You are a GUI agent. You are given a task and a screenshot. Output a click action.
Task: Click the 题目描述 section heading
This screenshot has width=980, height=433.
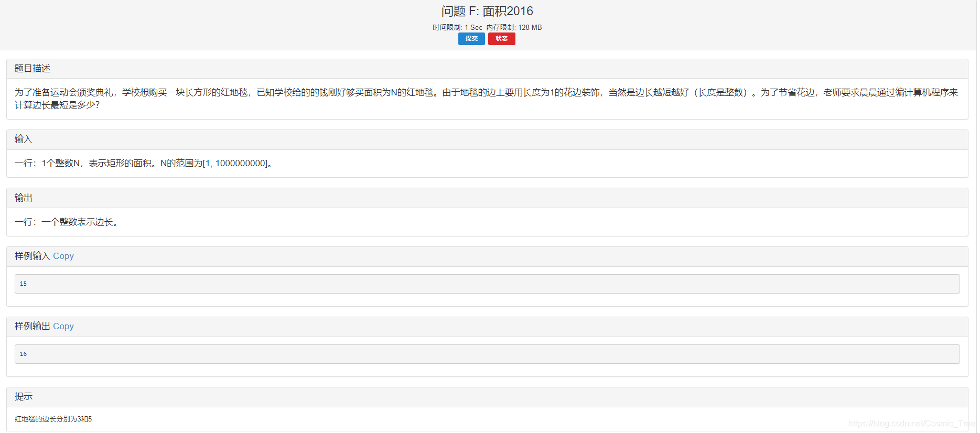tap(33, 69)
